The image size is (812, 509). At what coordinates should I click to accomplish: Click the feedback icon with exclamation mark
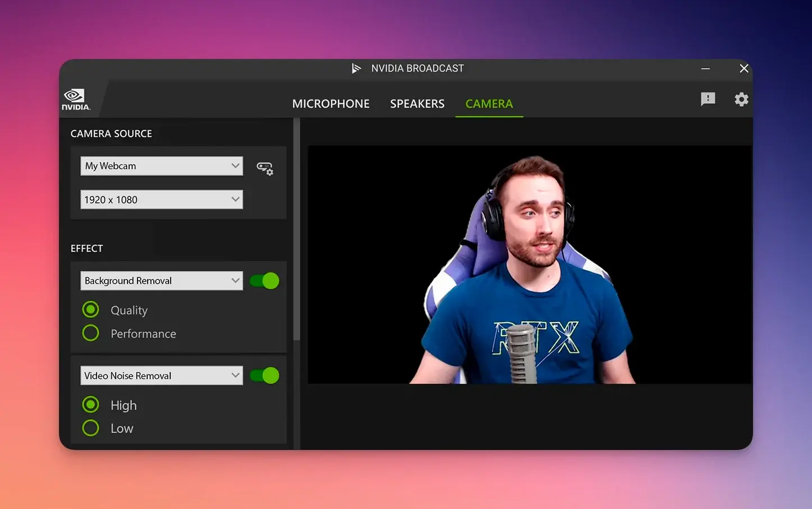coord(708,99)
